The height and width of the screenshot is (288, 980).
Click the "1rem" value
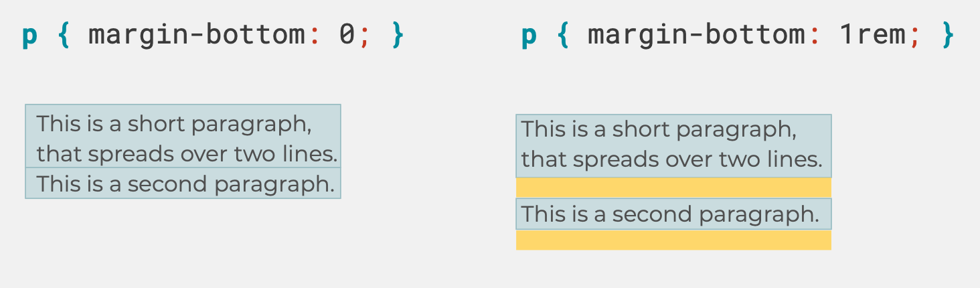pyautogui.click(x=872, y=35)
